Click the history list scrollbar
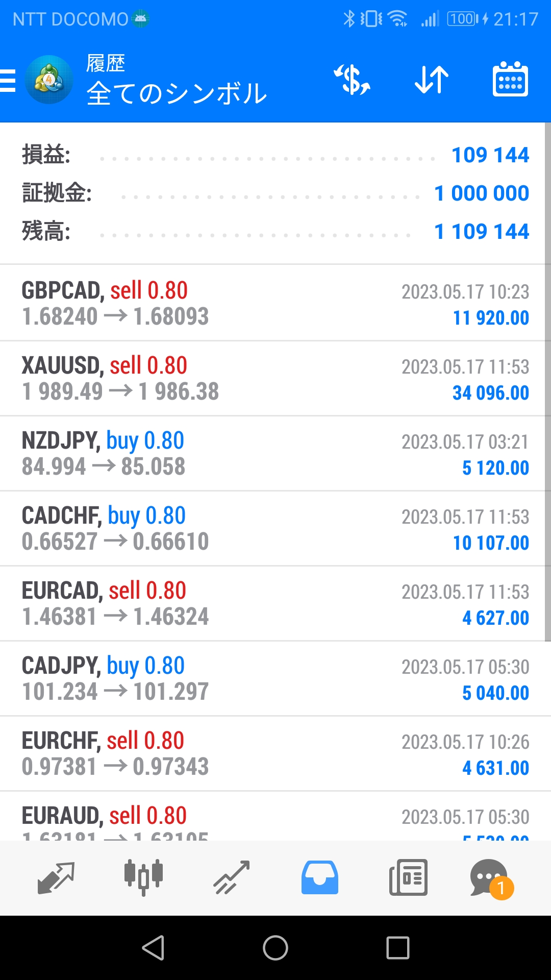Screen dimensions: 551x980 point(547,383)
